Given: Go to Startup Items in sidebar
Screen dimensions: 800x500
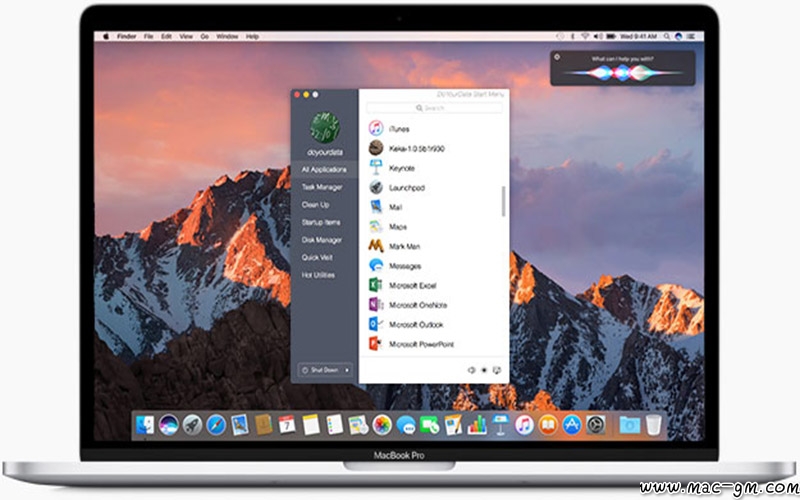Looking at the screenshot, I should coord(321,222).
